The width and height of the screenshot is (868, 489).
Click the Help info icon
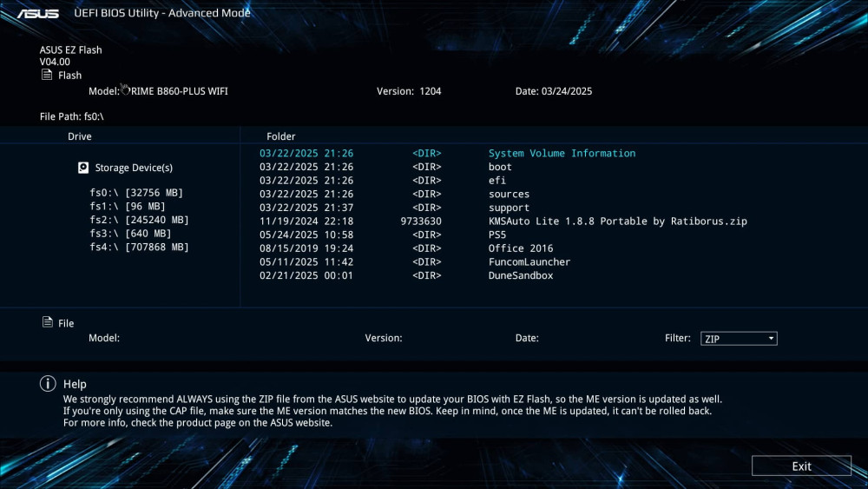(48, 383)
